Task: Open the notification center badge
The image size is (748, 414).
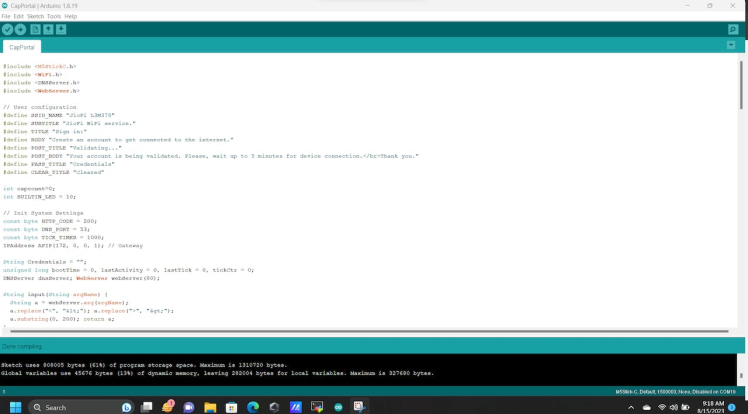Action: coord(731,407)
